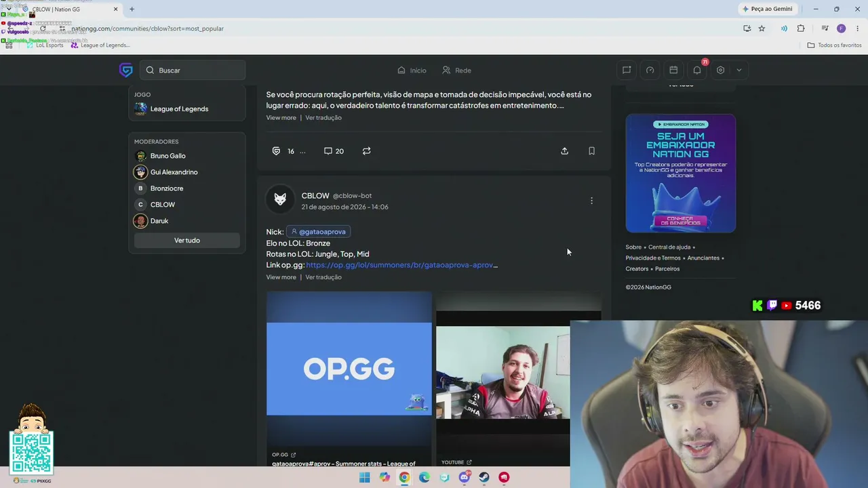Open the Central de ajuda footer link
This screenshot has width=868, height=488.
[669, 247]
